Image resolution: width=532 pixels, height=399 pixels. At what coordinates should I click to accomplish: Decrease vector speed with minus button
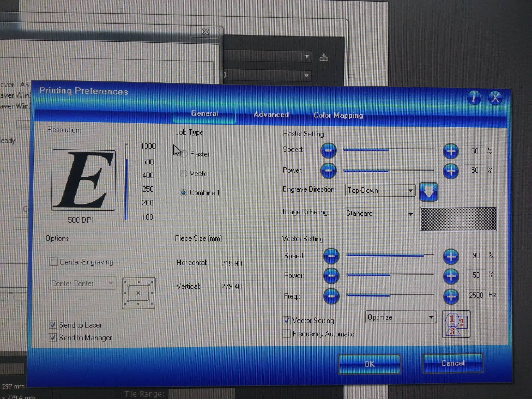point(331,256)
